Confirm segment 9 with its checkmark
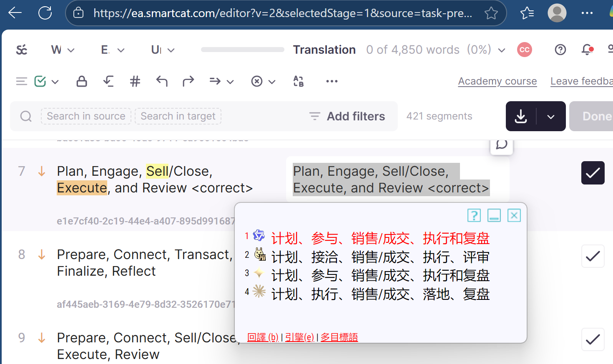Viewport: 613px width, 364px height. (593, 339)
